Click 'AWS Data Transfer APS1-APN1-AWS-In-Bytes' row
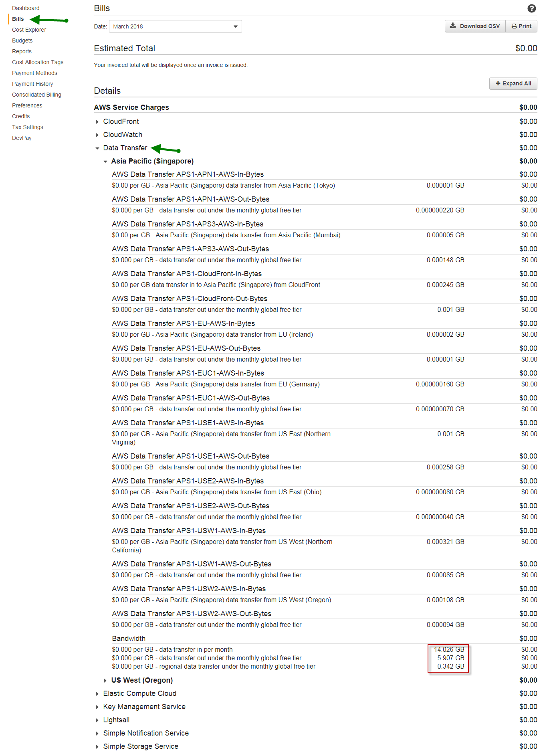 point(324,174)
